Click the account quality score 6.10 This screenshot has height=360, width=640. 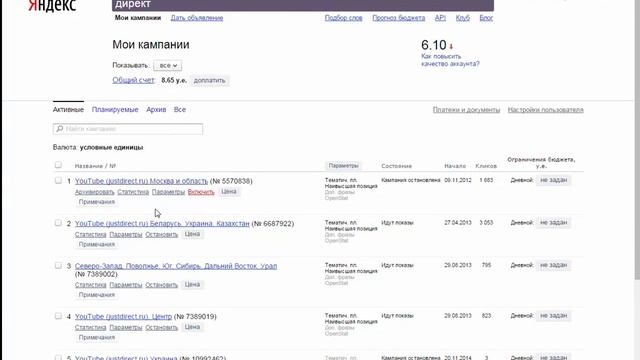433,45
